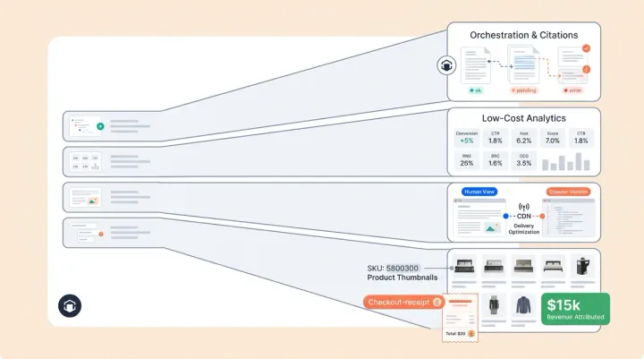Click the 3.5% metric tile
The height and width of the screenshot is (359, 644).
(523, 160)
